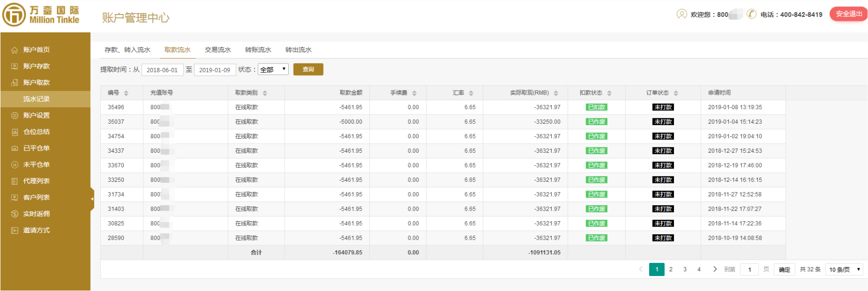Collapse the sidebar with the arrow handle
This screenshot has width=868, height=291.
pyautogui.click(x=92, y=198)
